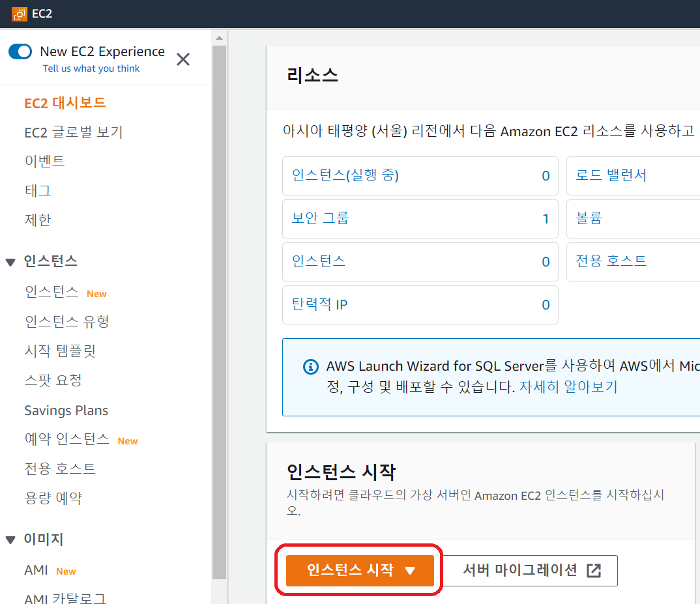This screenshot has width=700, height=604.
Task: Collapse the 인스턴스 section triangle in sidebar
Action: click(x=10, y=262)
